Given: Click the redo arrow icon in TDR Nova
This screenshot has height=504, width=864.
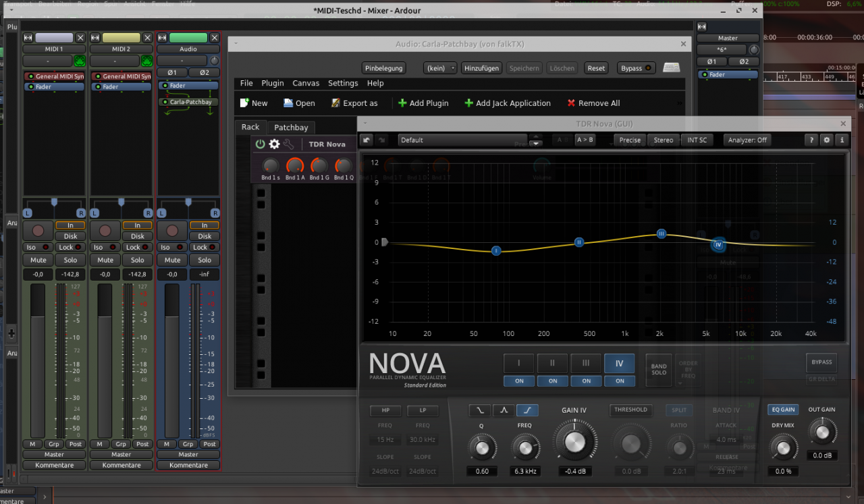Looking at the screenshot, I should (381, 140).
